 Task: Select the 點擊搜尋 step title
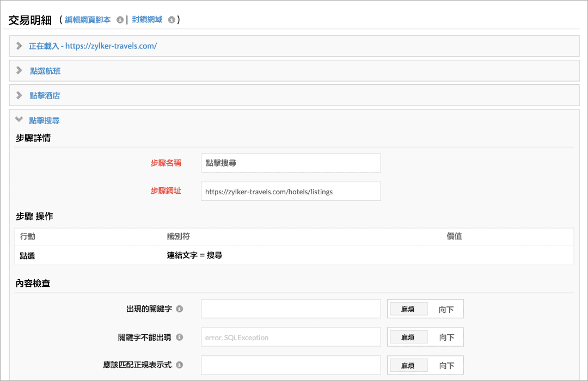pos(45,120)
